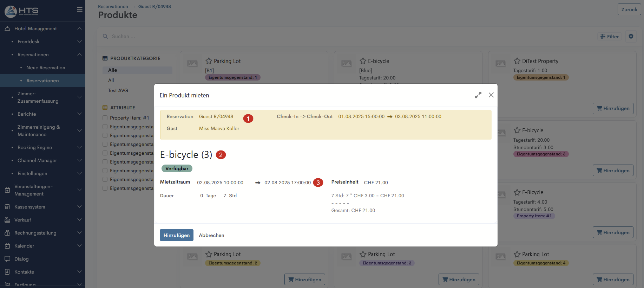Click the Kalender icon in sidebar
Viewport: 644px width, 288px height.
click(x=7, y=246)
